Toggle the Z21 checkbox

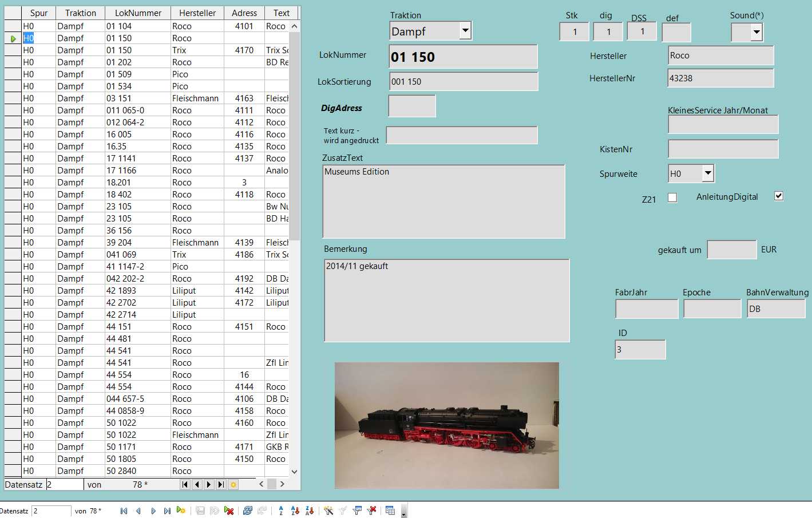(x=672, y=197)
